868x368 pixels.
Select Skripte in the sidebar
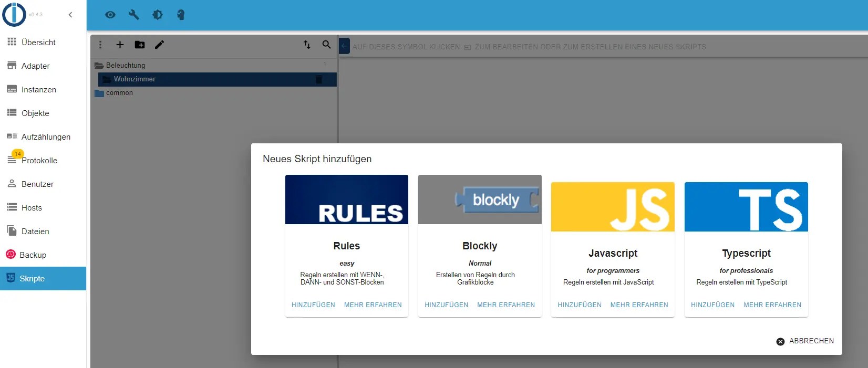43,278
